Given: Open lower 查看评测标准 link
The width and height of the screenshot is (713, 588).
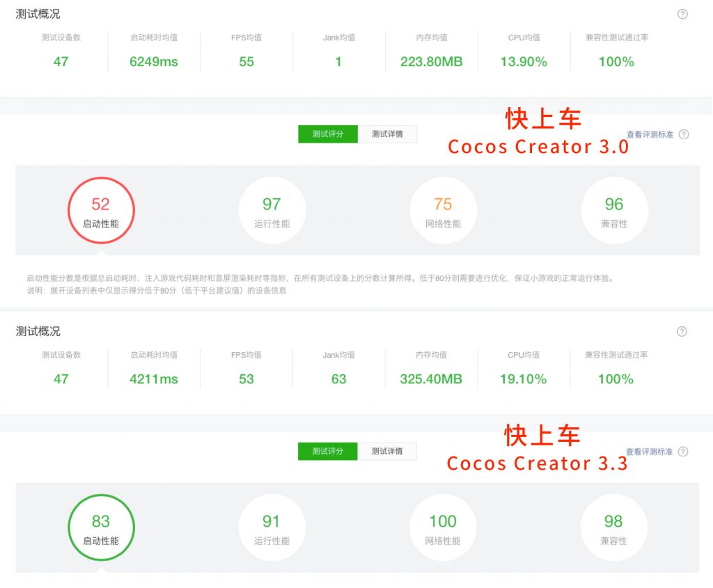Looking at the screenshot, I should coord(650,452).
